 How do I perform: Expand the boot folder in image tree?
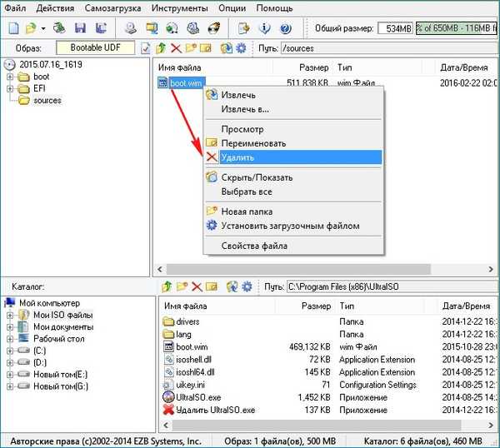pos(10,77)
